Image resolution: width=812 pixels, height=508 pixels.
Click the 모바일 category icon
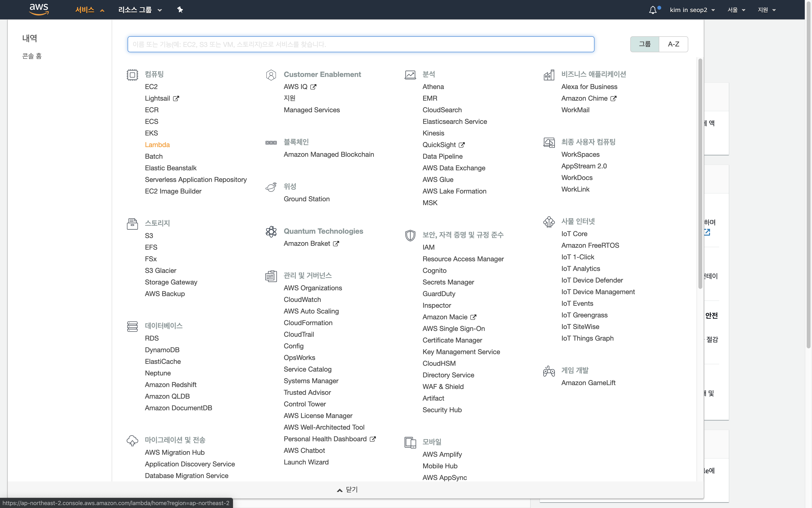click(410, 442)
